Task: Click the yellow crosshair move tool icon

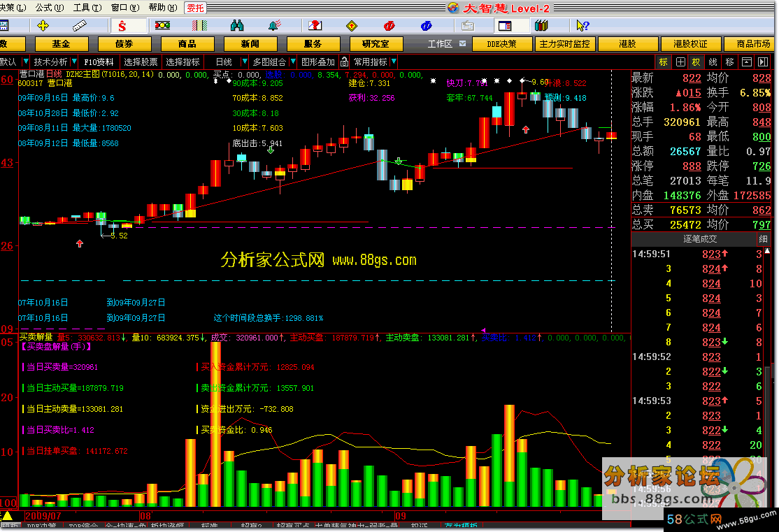Action: [x=43, y=25]
